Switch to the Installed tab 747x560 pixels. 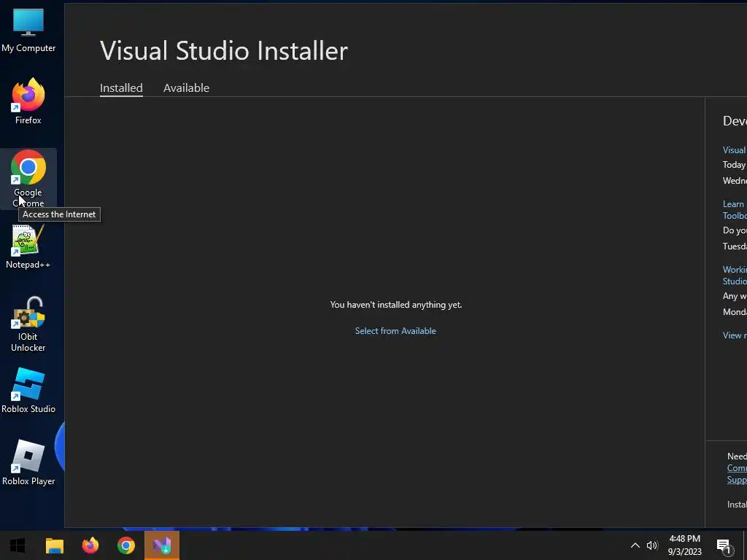121,88
